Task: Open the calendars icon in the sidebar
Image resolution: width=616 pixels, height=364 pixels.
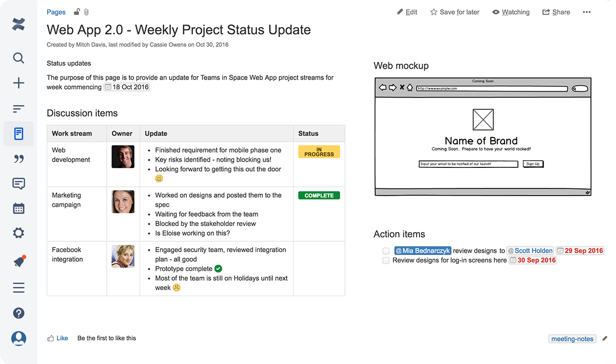Action: pyautogui.click(x=18, y=208)
